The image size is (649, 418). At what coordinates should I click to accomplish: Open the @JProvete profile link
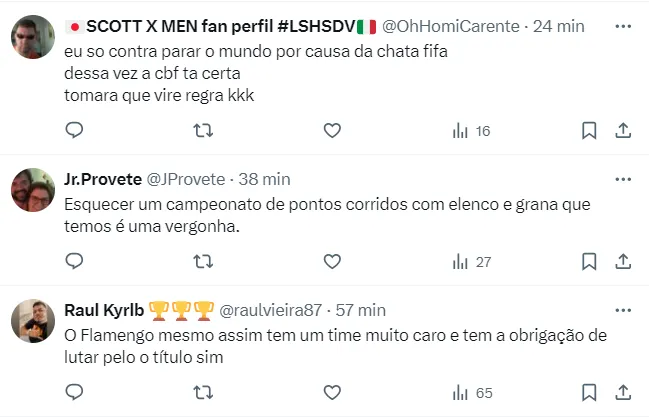coord(188,180)
